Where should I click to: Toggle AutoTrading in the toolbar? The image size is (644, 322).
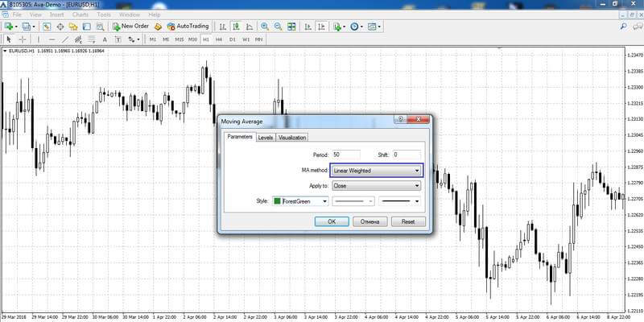[188, 27]
